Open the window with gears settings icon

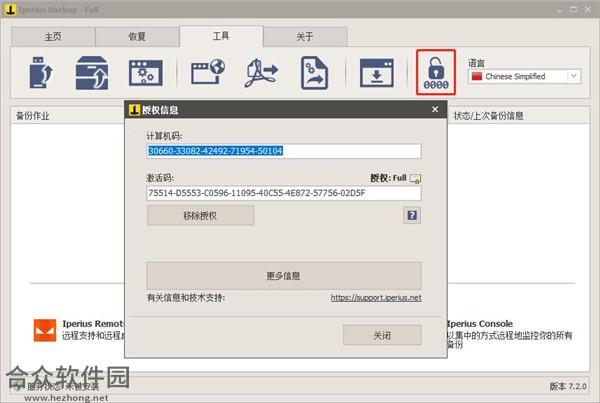tap(145, 73)
